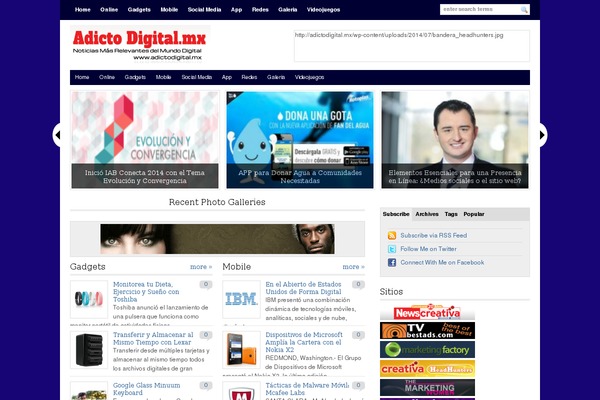Open APP para Donar Agua slide
This screenshot has height=400, width=600.
tap(300, 139)
